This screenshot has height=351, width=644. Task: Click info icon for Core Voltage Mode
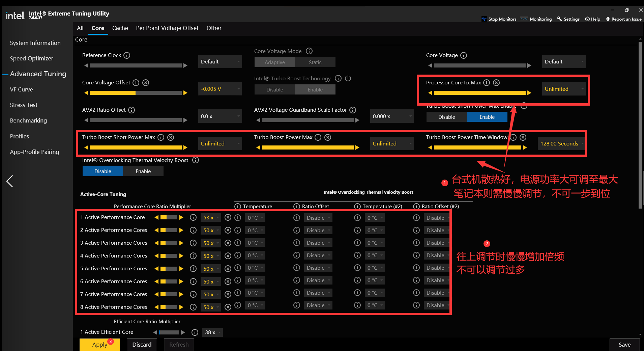pyautogui.click(x=309, y=51)
